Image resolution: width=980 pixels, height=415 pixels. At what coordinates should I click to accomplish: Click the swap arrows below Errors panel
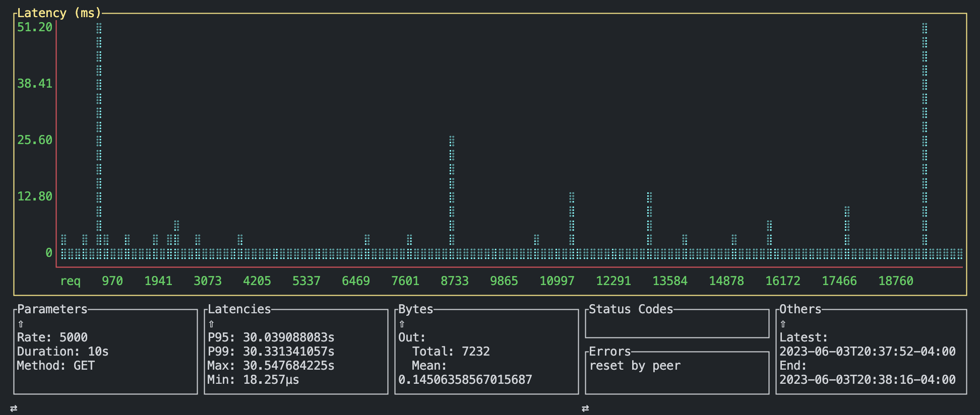pos(585,408)
